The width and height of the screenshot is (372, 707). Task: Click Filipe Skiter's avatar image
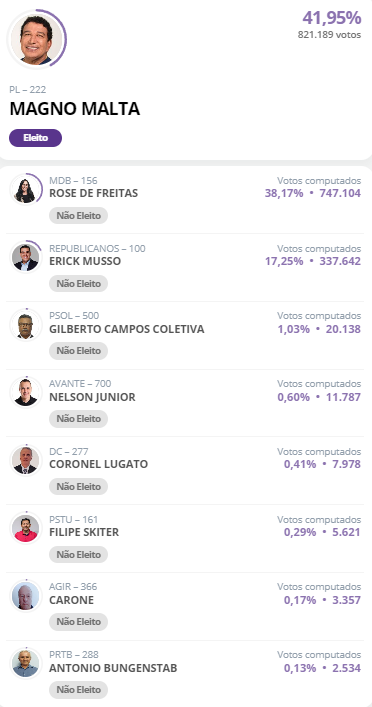(26, 528)
